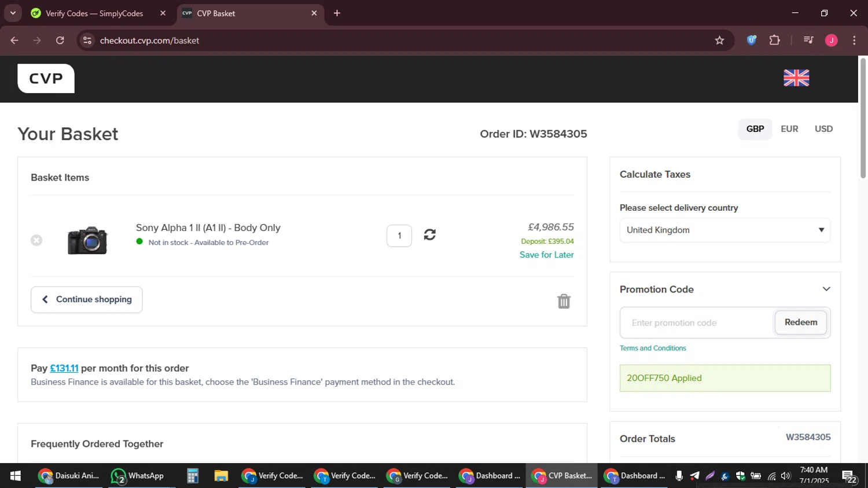Select the CVP Basket tab
This screenshot has height=488, width=868.
pos(250,13)
